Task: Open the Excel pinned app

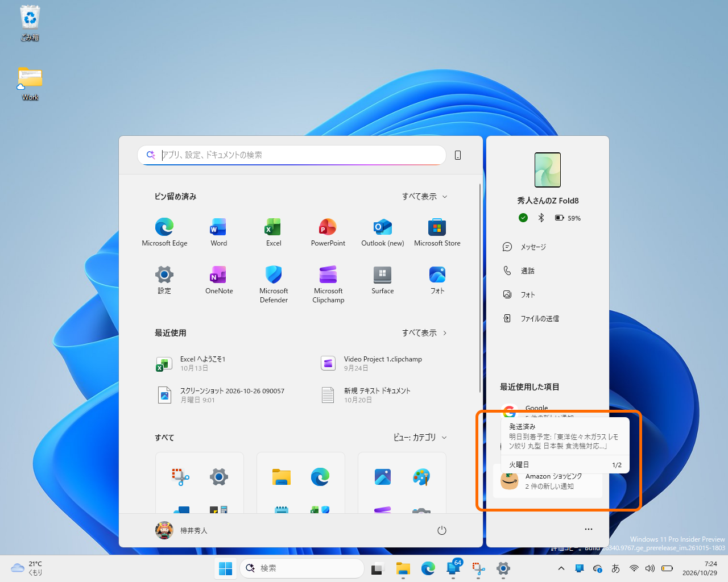Action: [x=274, y=232]
